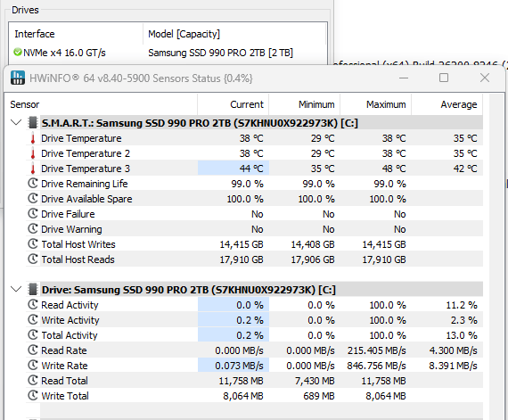Select the Total Host Writes row
Image resolution: width=508 pixels, height=420 pixels.
click(254, 244)
